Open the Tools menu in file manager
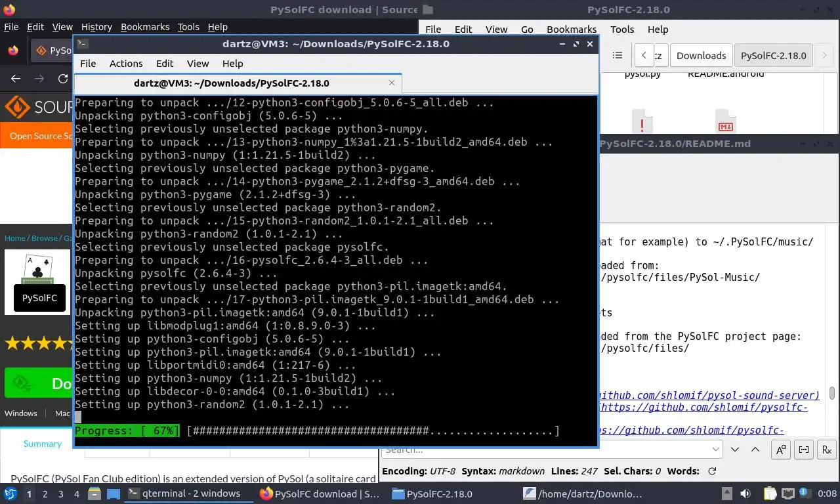The height and width of the screenshot is (504, 840). click(x=622, y=30)
